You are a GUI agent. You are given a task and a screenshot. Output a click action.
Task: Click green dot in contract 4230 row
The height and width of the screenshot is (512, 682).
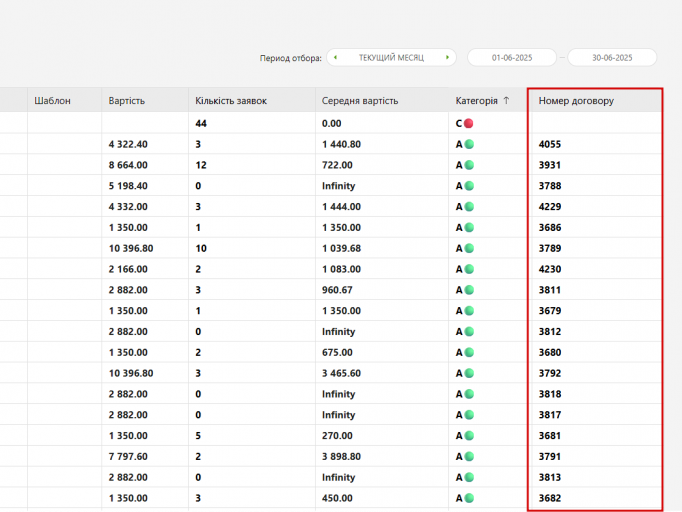pyautogui.click(x=469, y=269)
